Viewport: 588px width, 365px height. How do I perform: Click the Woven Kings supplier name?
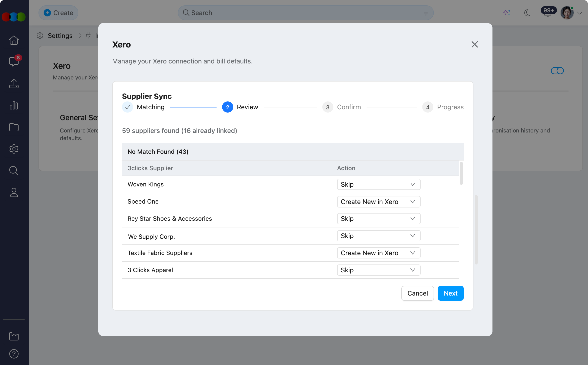point(145,184)
